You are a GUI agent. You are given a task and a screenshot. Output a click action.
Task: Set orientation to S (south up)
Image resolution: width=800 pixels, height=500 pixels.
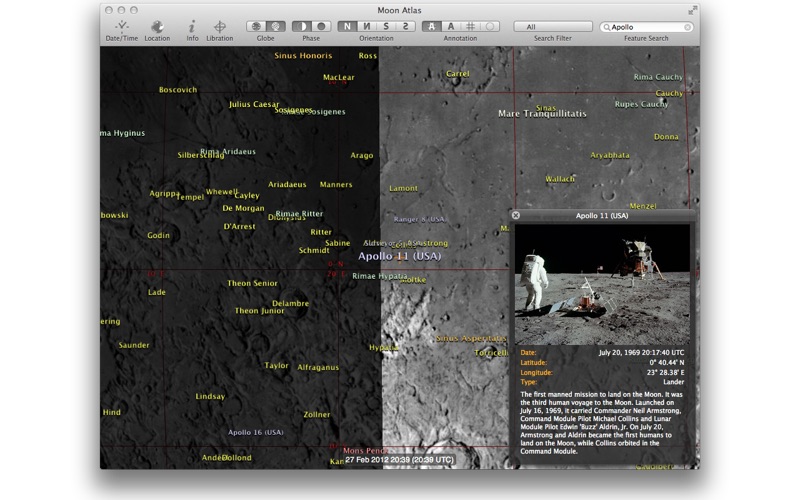click(x=386, y=26)
